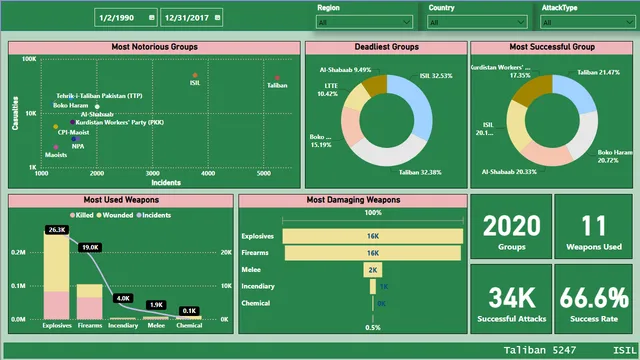Image resolution: width=640 pixels, height=360 pixels.
Task: Click the 4.0K data label above Incendiary
Action: [x=123, y=298]
